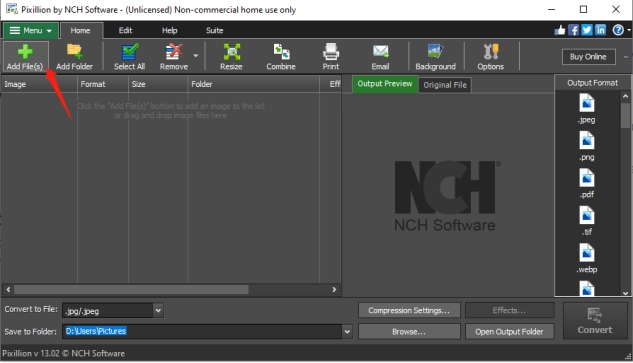Click the Output Format scroll-up arrow

[x=625, y=96]
